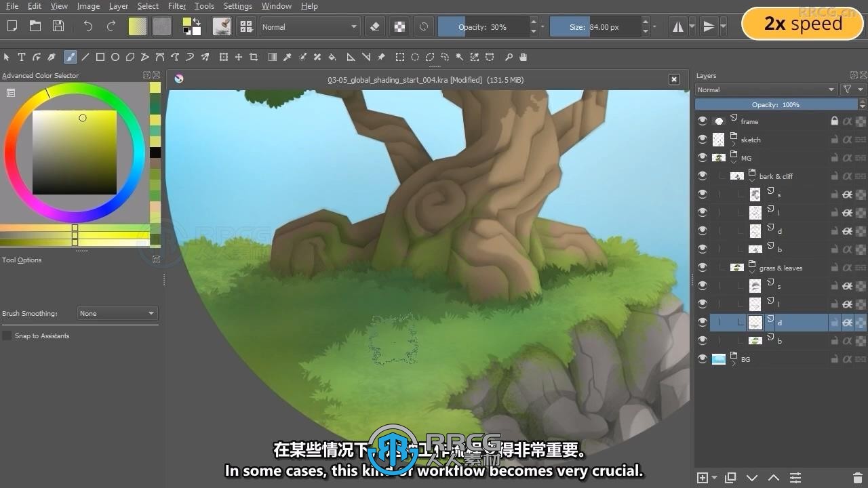Expand the BG group
The height and width of the screenshot is (488, 868).
tap(734, 364)
